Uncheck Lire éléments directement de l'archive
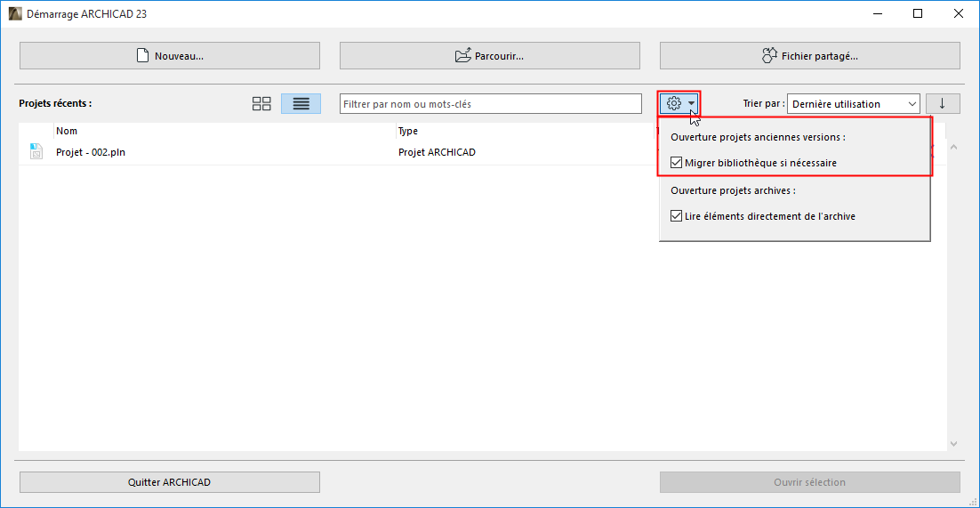The image size is (980, 508). click(x=676, y=216)
